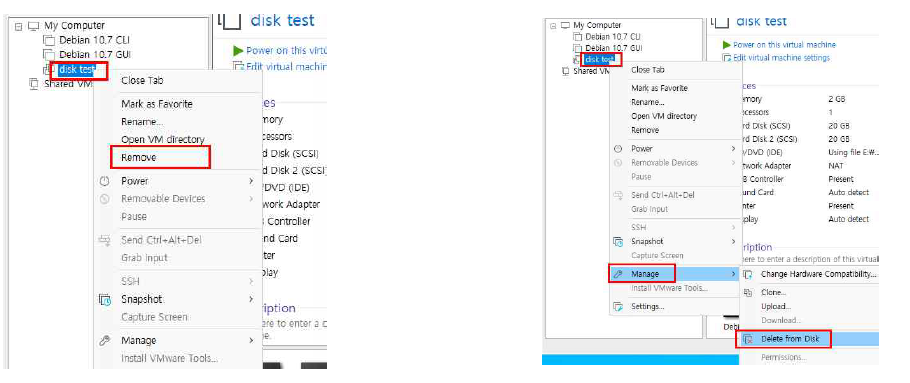Click the Edit virtual machine settings link, right image
Viewport: 910px width, 383px height.
click(781, 58)
